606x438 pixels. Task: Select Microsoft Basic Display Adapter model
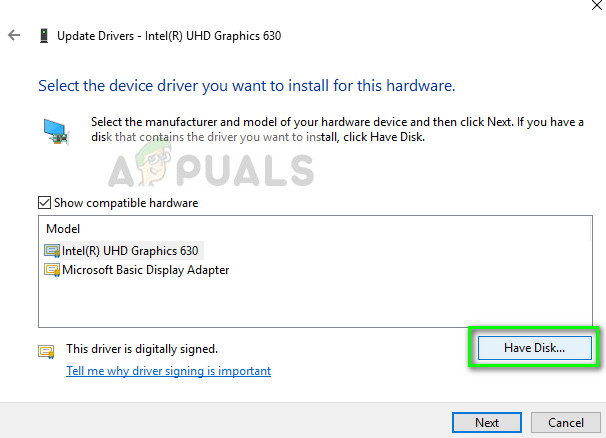tap(146, 270)
